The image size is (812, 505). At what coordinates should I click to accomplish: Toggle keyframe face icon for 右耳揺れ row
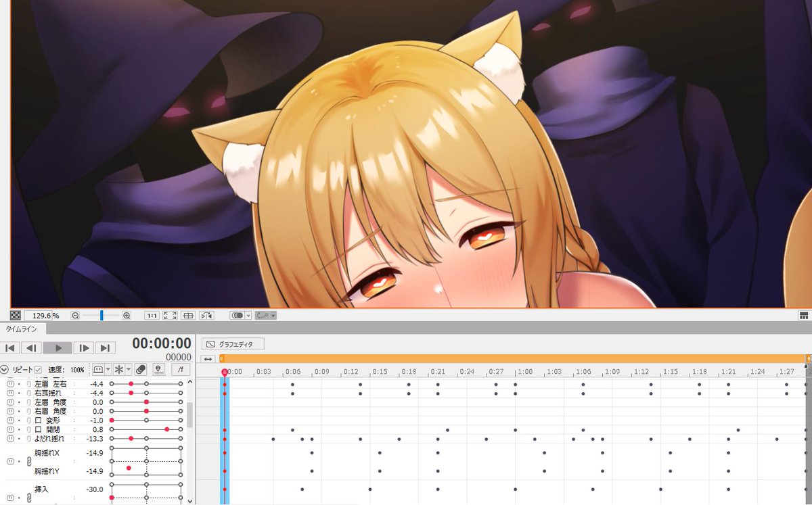[x=10, y=393]
